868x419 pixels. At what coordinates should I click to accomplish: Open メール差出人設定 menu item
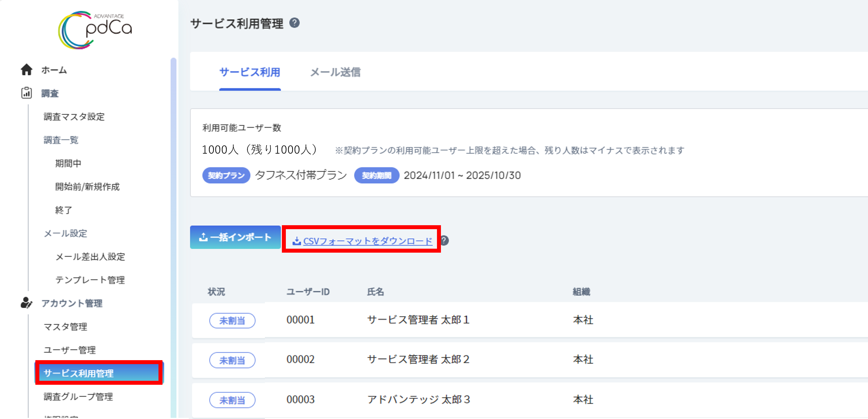[x=90, y=257]
